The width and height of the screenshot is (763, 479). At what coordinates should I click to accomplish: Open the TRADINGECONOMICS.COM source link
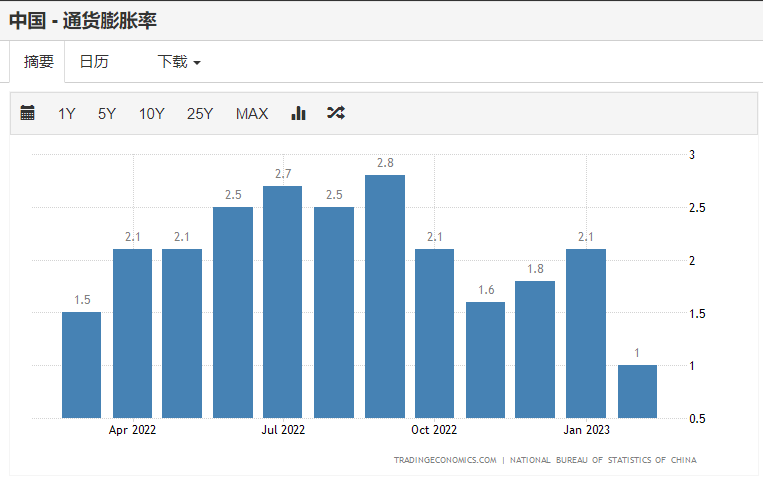point(445,460)
